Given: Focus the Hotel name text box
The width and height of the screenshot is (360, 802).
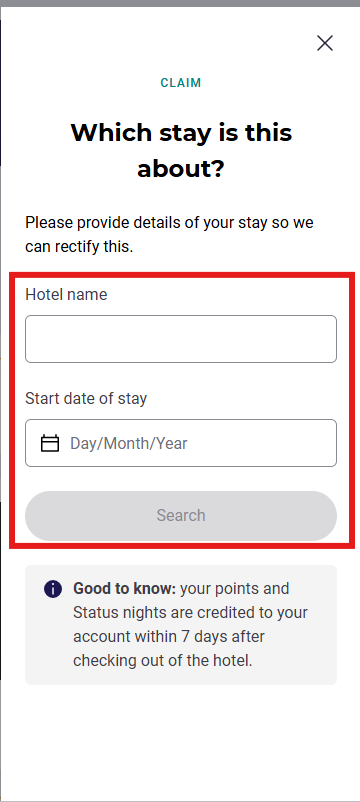Looking at the screenshot, I should click(x=181, y=339).
